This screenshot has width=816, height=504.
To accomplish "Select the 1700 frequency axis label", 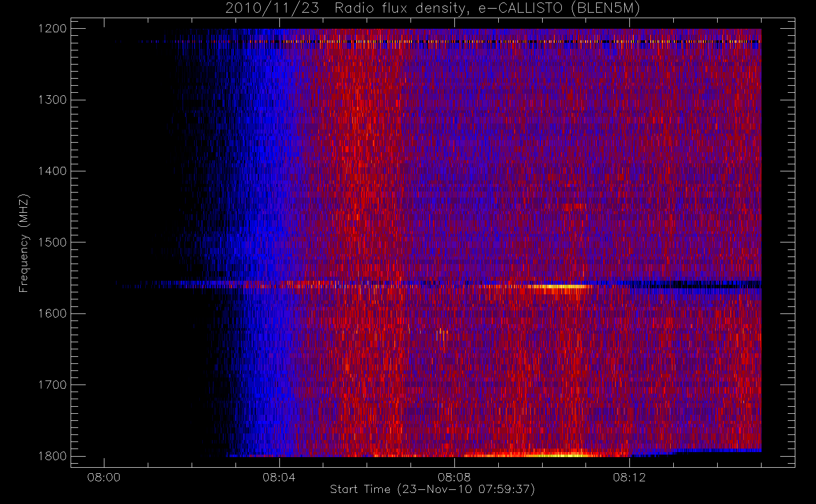I will pyautogui.click(x=52, y=385).
